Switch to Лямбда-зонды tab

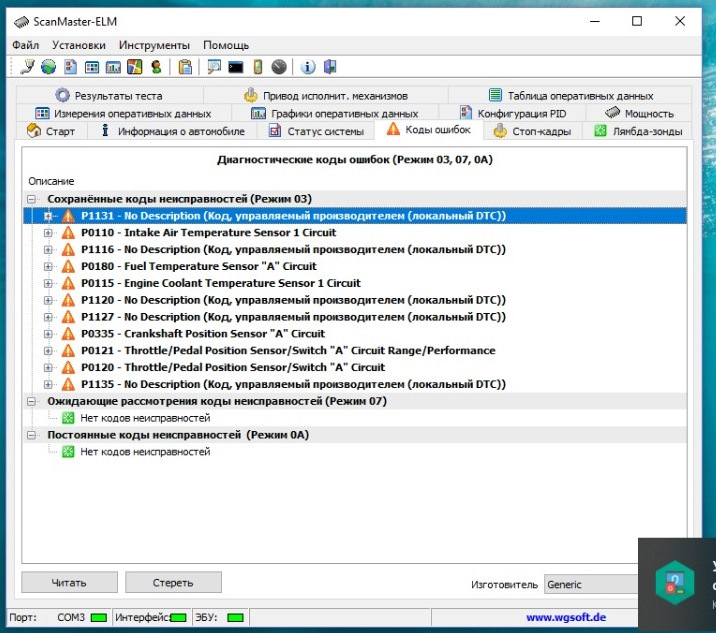tap(638, 132)
